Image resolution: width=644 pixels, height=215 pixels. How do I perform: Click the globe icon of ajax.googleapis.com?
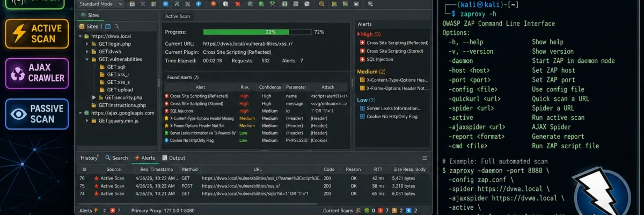coord(86,113)
